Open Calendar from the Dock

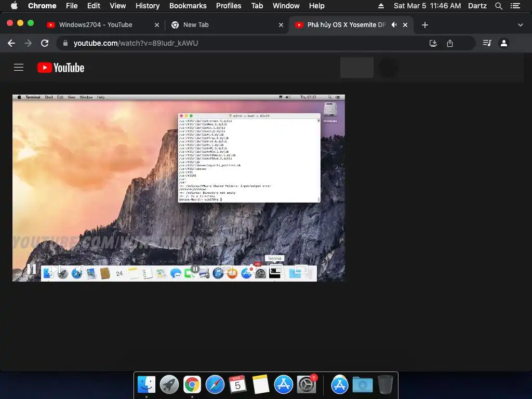(237, 384)
